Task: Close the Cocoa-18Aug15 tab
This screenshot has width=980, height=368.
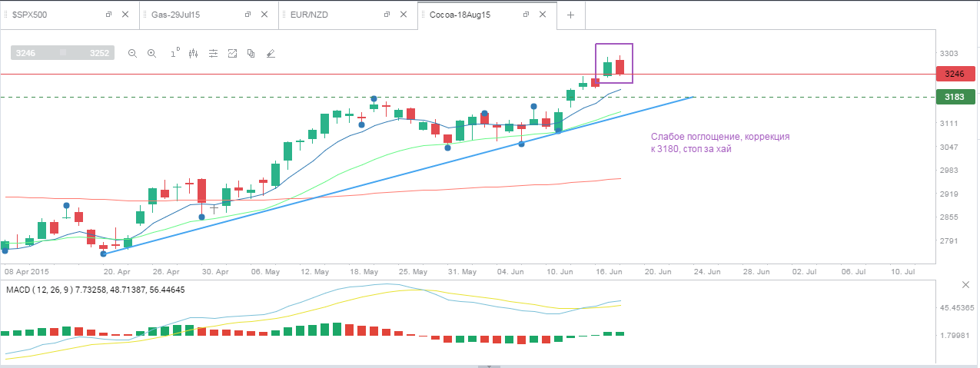Action: pos(543,15)
